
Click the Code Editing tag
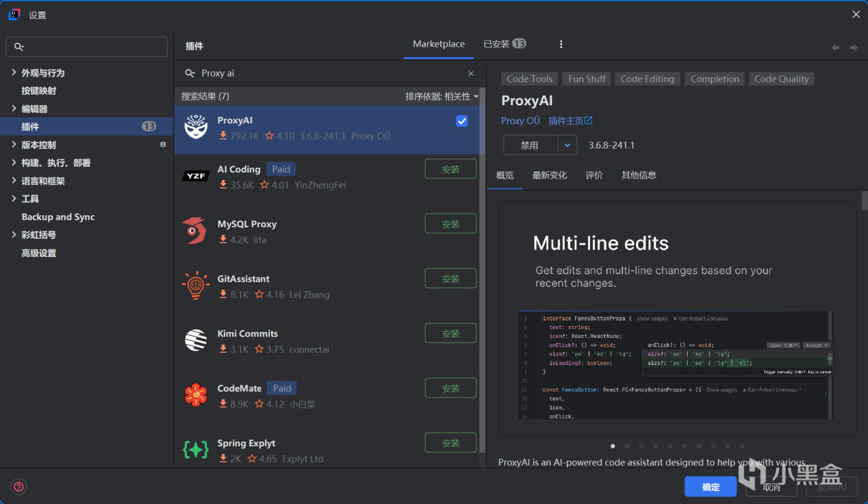pos(648,79)
